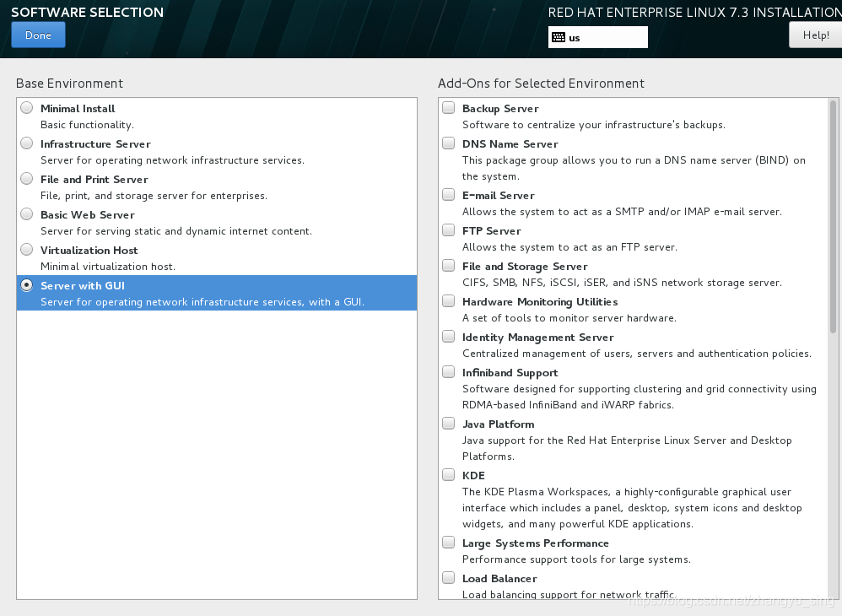Click the Server with GUI radio button

26,285
